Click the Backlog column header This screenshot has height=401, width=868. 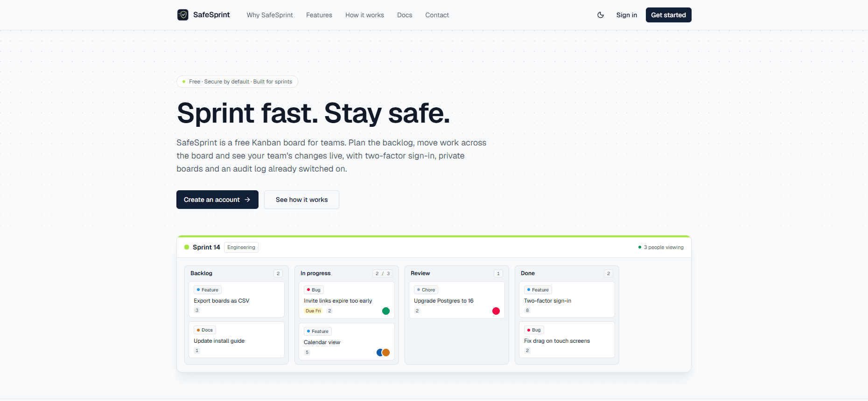pyautogui.click(x=201, y=273)
